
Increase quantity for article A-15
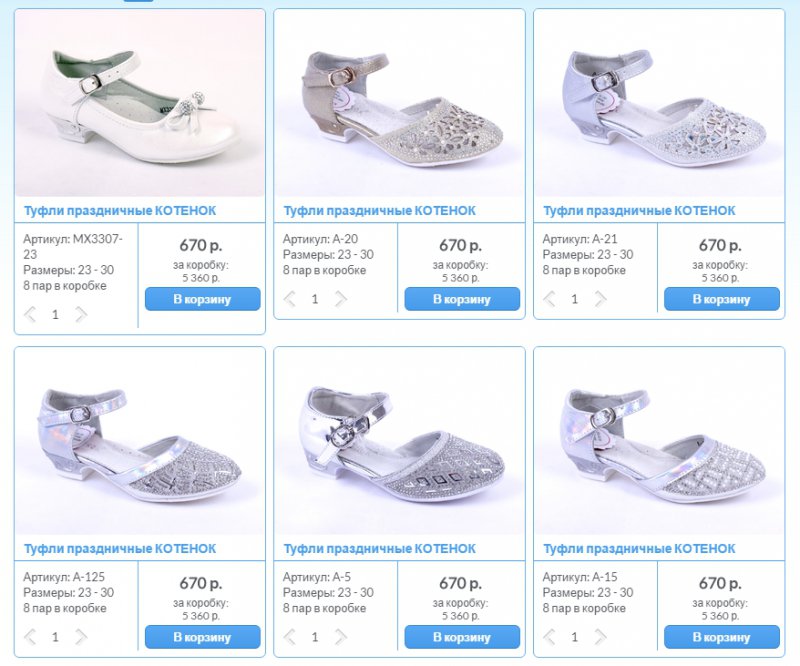pyautogui.click(x=601, y=637)
